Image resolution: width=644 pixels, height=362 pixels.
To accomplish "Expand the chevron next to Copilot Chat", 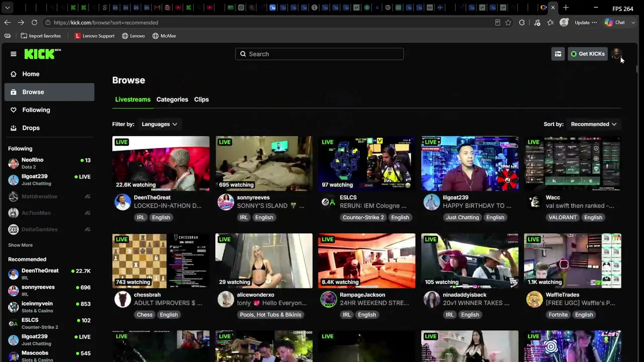I will click(633, 23).
